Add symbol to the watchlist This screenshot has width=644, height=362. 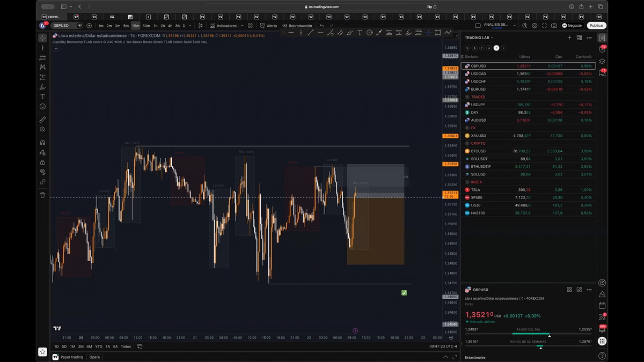click(x=569, y=38)
